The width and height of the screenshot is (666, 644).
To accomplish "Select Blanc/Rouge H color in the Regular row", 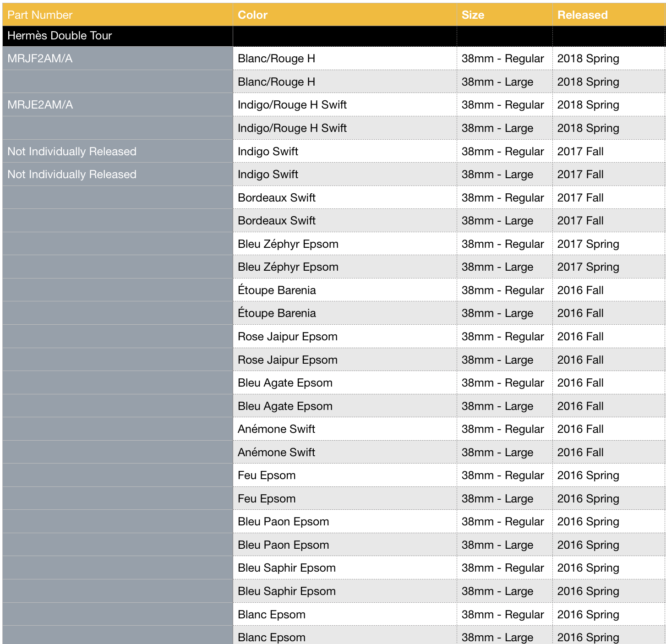I will [276, 59].
